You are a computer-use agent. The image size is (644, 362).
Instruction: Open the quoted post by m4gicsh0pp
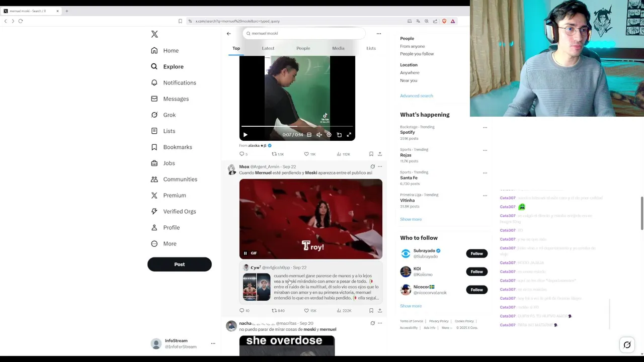point(310,283)
